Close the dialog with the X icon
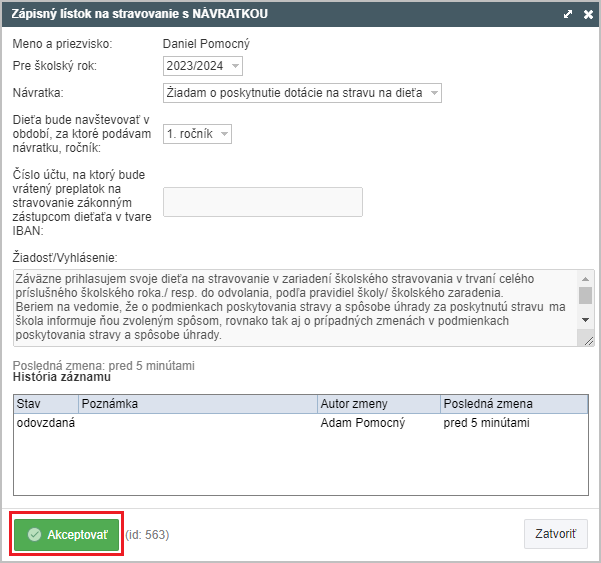The height and width of the screenshot is (563, 601). 588,14
